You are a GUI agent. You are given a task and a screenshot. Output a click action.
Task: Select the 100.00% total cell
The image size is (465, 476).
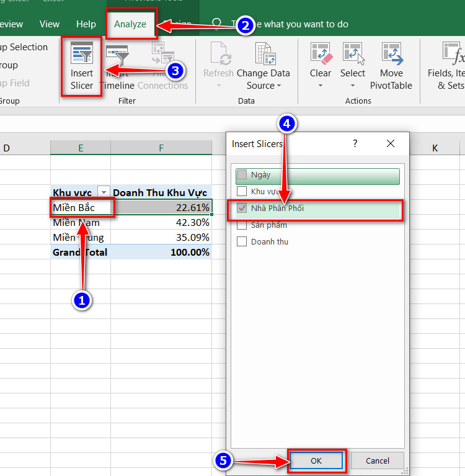tap(161, 252)
